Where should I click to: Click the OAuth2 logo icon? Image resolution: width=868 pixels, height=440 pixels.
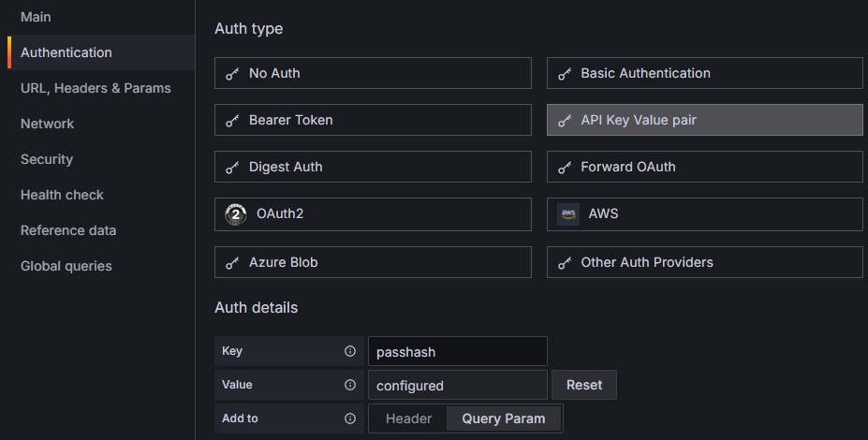pyautogui.click(x=236, y=213)
